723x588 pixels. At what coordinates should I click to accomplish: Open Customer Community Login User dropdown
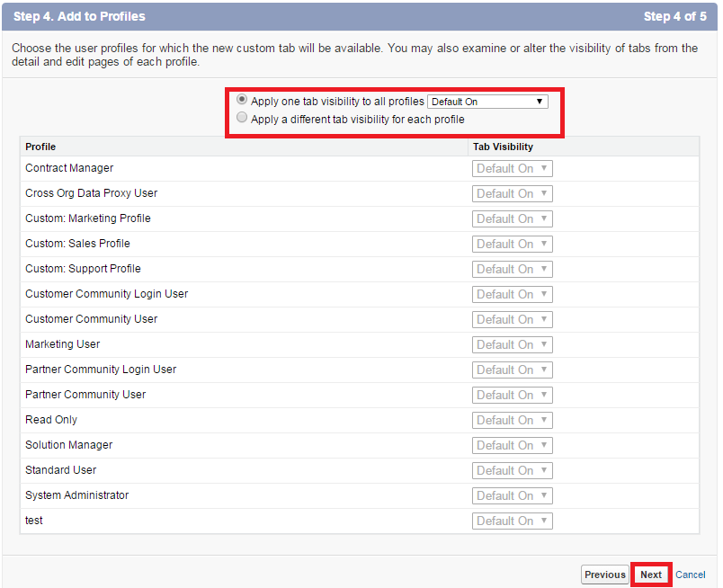[x=512, y=294]
